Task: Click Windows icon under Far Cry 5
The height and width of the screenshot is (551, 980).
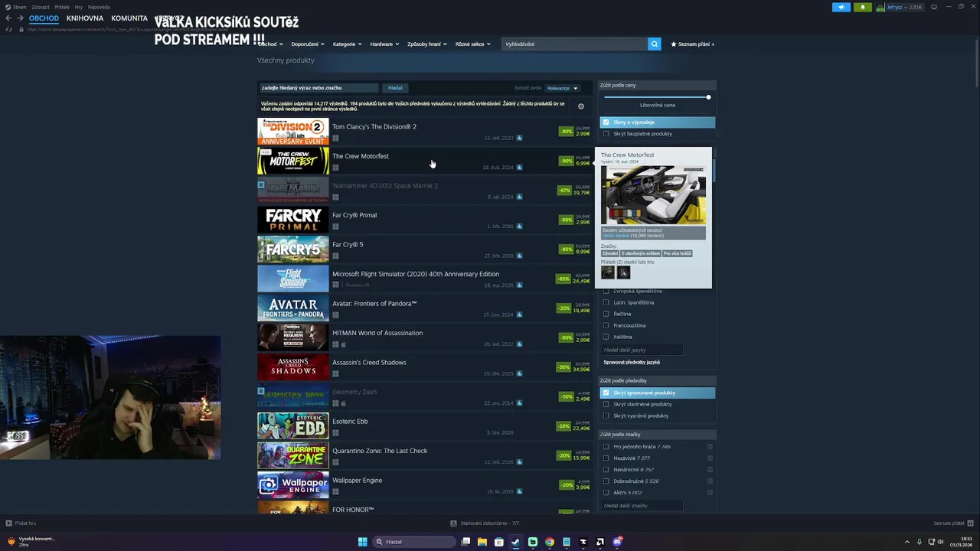Action: [x=335, y=256]
